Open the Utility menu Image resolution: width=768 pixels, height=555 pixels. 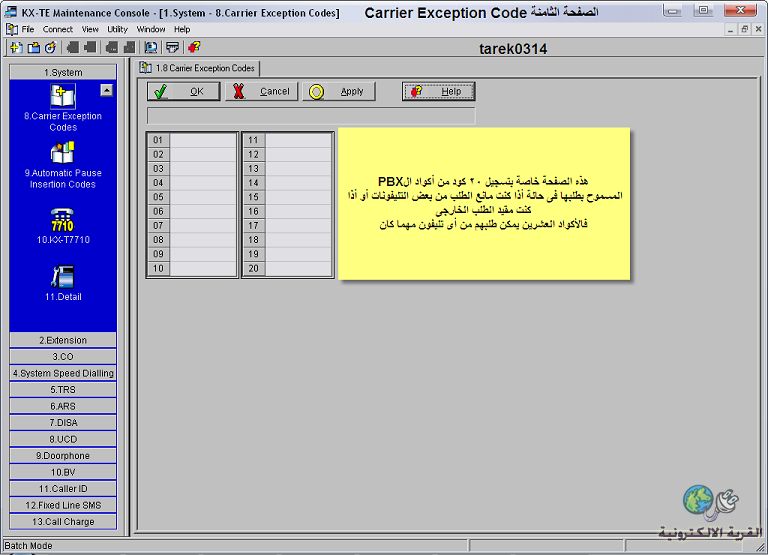(117, 29)
